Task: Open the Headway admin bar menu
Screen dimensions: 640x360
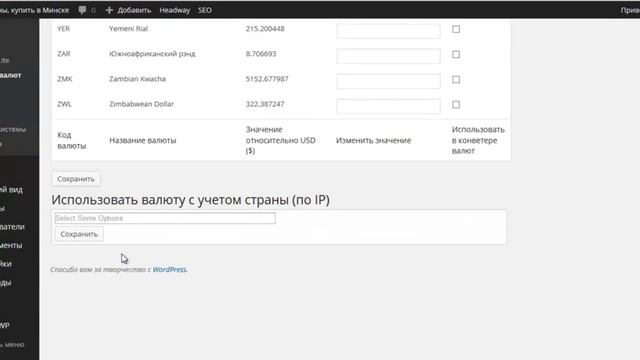Action: 175,10
